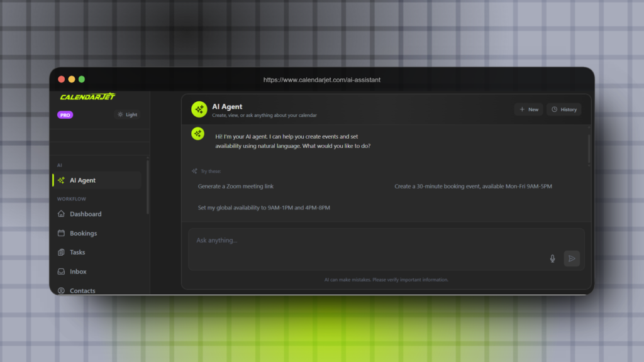Click the Contacts person icon in sidebar
Screen dimensions: 644x362
click(x=61, y=290)
